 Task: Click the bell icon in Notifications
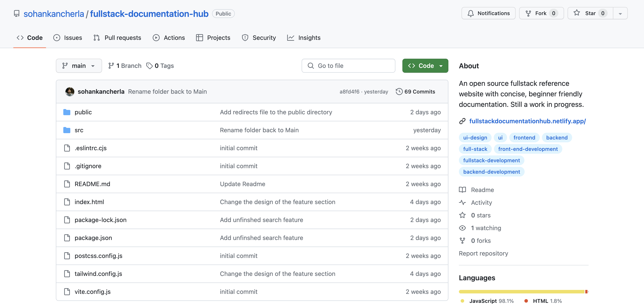point(471,13)
